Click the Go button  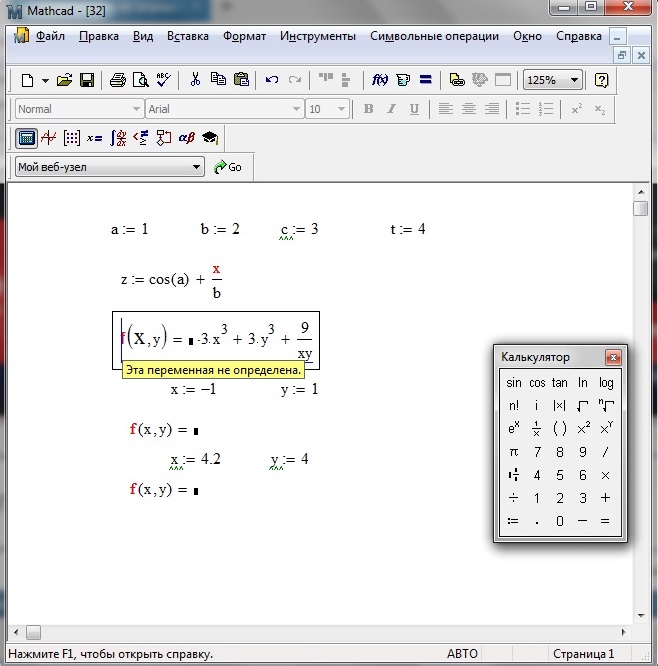click(228, 167)
